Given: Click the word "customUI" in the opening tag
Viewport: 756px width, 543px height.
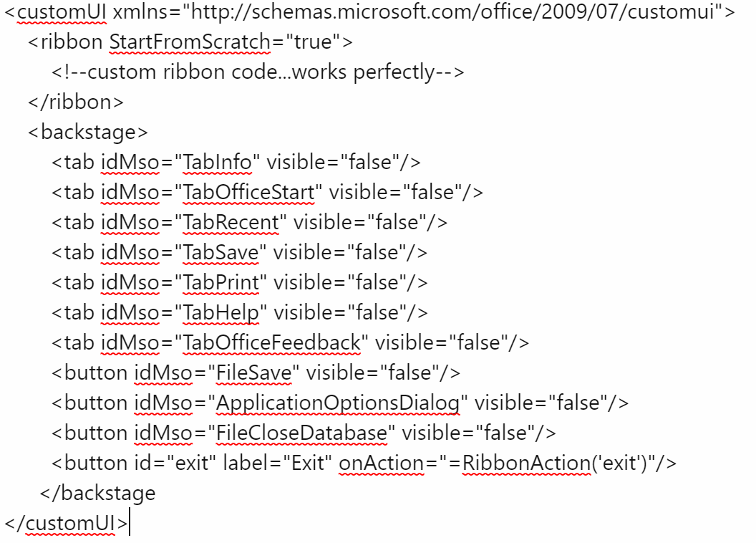Looking at the screenshot, I should pyautogui.click(x=62, y=12).
